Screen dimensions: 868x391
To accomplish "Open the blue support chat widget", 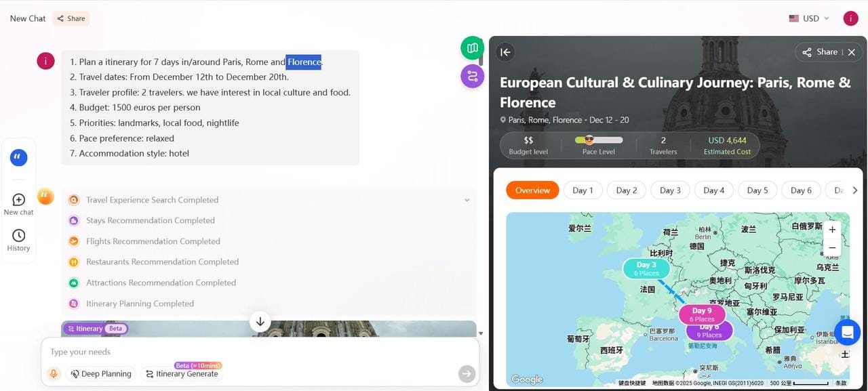I will [847, 332].
